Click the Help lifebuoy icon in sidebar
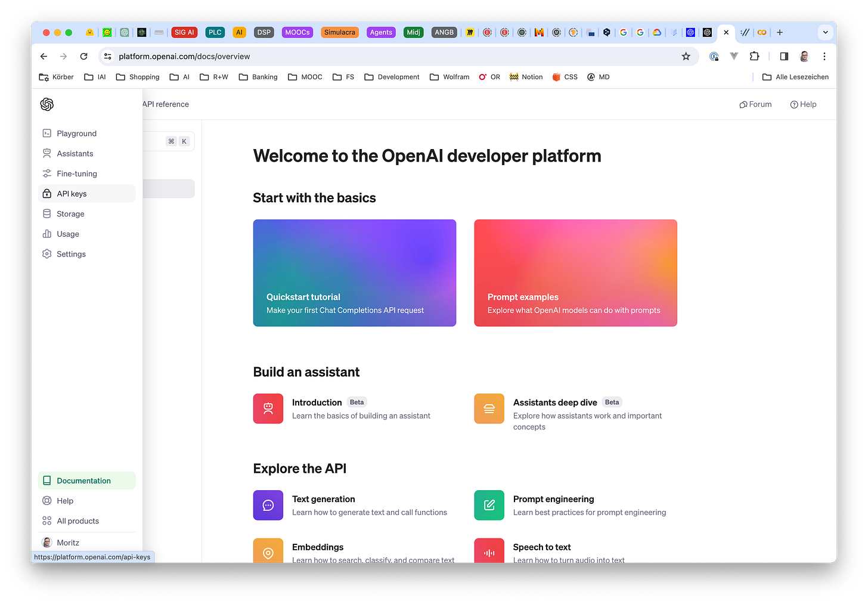The width and height of the screenshot is (868, 604). click(47, 501)
